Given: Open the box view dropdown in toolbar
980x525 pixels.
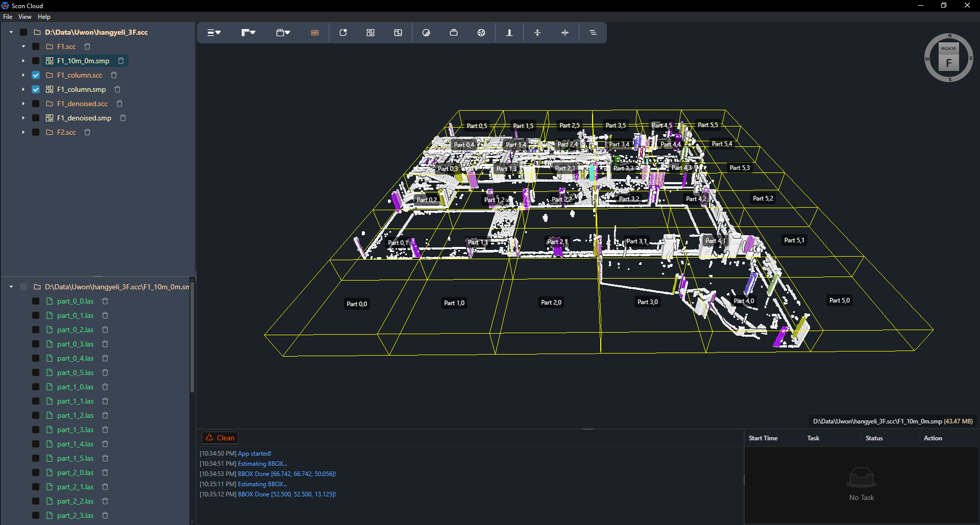Looking at the screenshot, I should (283, 33).
